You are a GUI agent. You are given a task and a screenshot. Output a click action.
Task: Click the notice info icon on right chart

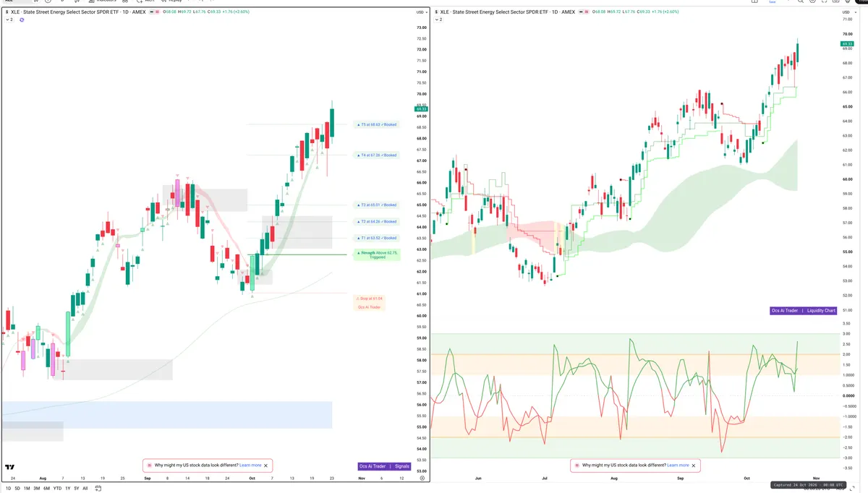tap(576, 466)
